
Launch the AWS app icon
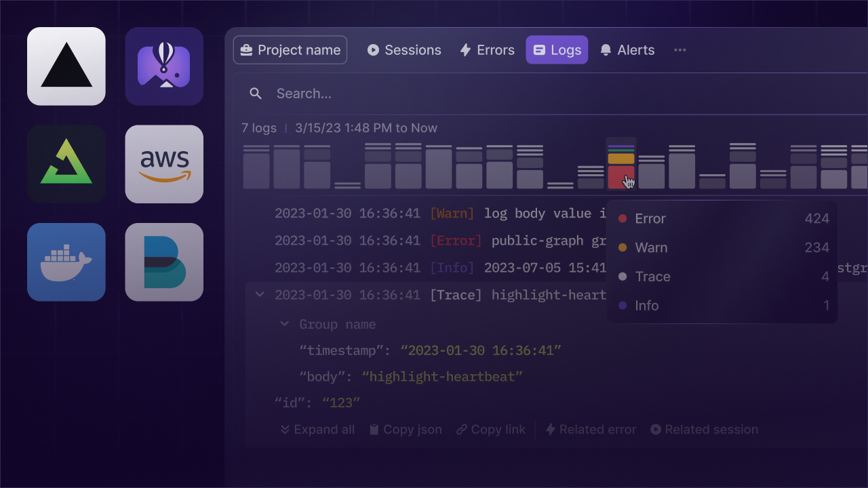coord(163,164)
